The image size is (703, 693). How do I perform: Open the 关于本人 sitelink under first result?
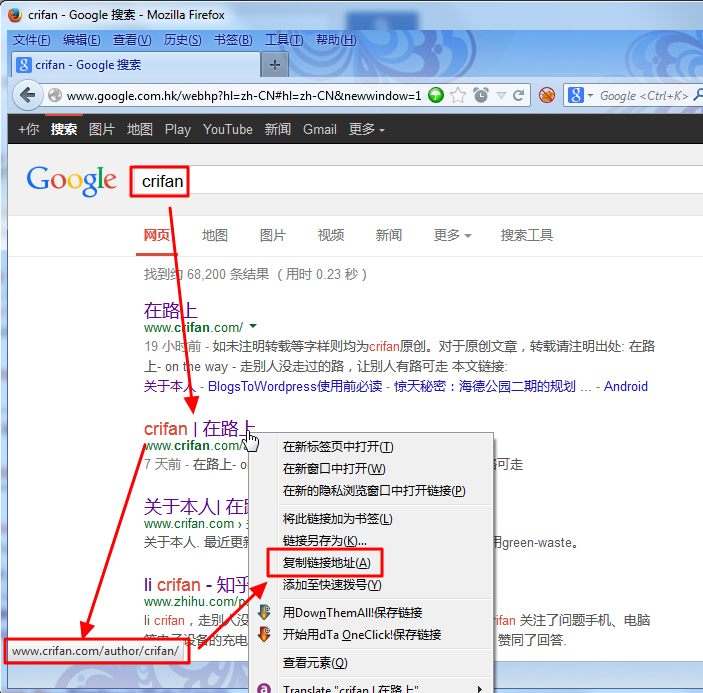pos(170,386)
